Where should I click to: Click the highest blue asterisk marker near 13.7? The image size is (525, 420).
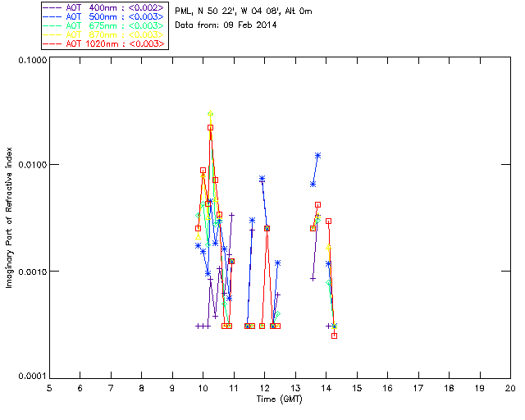coord(317,155)
